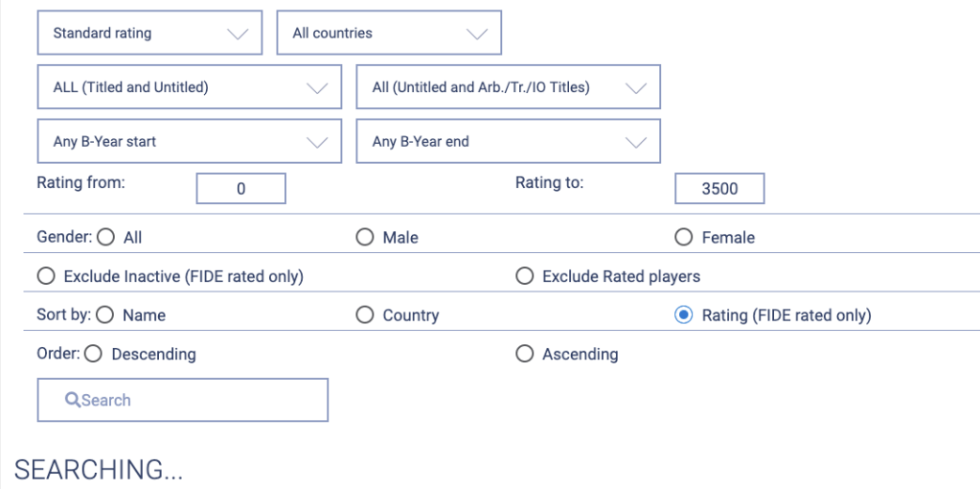Screen dimensions: 980x489
Task: Select Rating (FIDE rated only) sort option
Action: pos(684,314)
